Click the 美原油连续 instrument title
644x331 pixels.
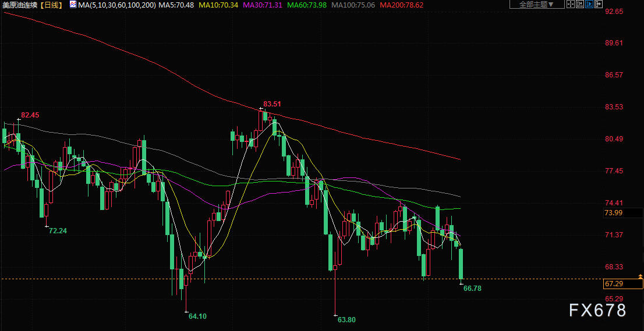[19, 5]
